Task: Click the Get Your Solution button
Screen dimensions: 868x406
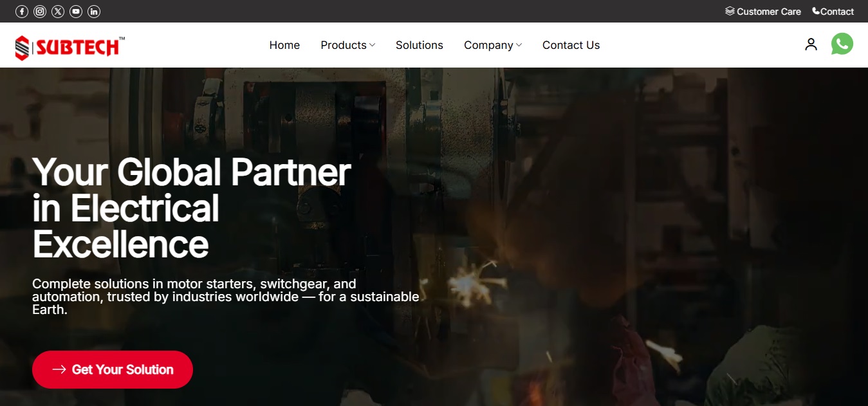Action: (113, 369)
